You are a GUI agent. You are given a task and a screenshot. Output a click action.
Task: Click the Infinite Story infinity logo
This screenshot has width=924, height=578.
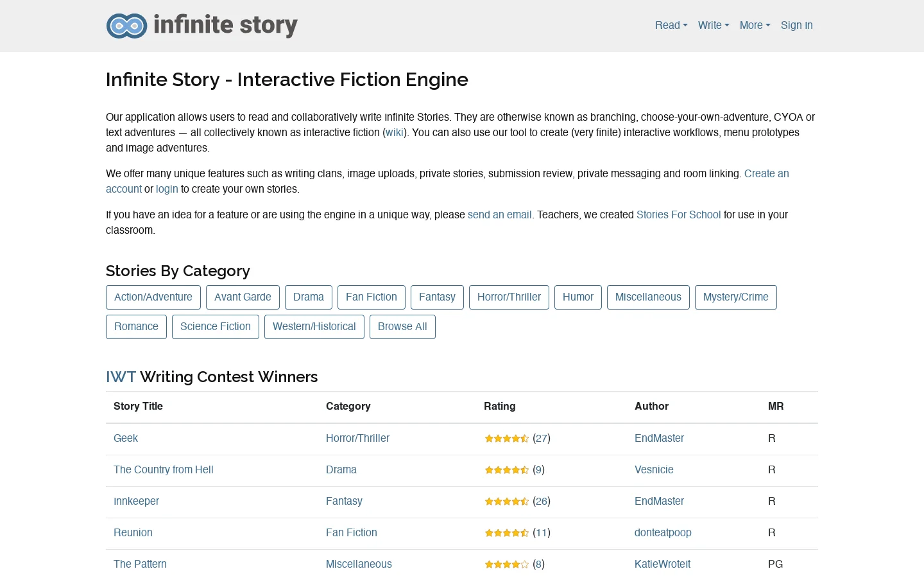click(127, 26)
